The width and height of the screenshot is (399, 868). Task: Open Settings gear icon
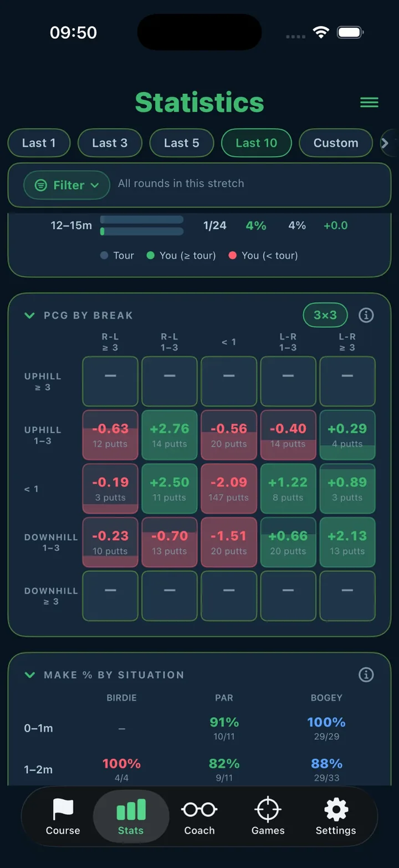tap(336, 810)
